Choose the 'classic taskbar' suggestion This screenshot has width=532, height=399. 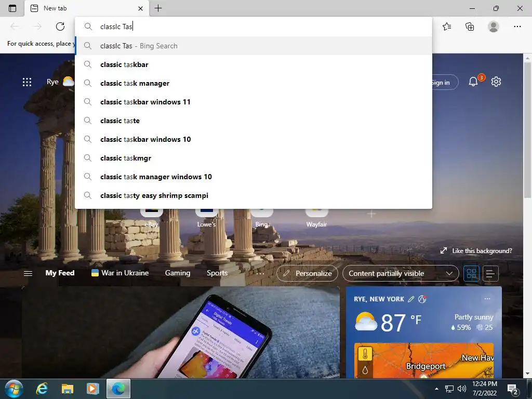(253, 64)
